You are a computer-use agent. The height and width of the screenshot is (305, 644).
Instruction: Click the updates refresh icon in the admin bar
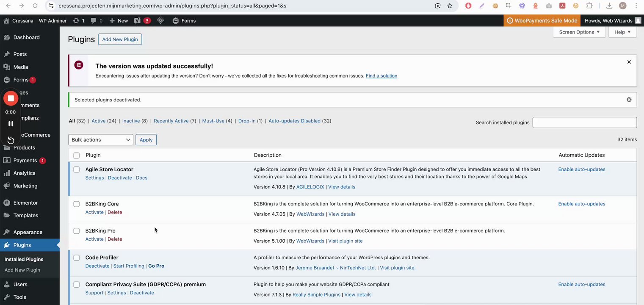[x=76, y=21]
